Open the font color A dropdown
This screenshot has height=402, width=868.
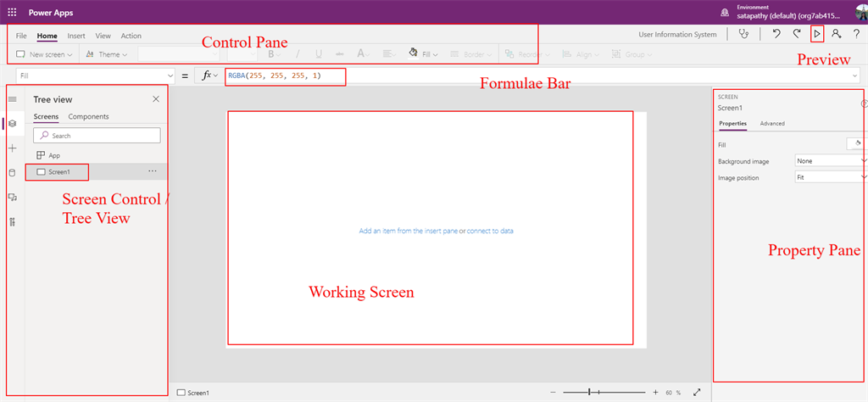[x=363, y=54]
